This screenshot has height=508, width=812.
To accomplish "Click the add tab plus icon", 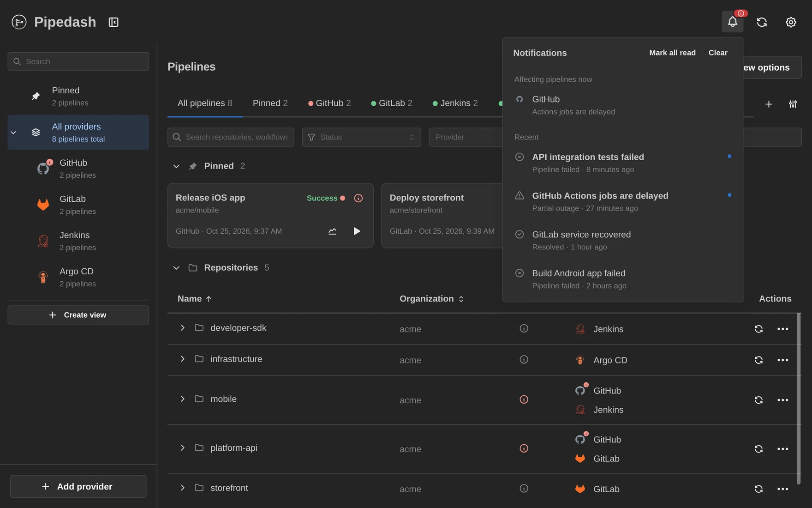I will pos(769,104).
